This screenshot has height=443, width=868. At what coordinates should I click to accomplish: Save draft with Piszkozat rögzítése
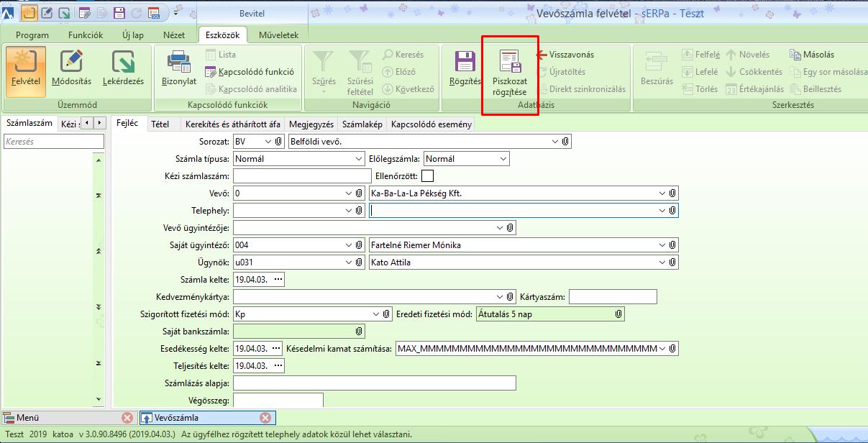tap(510, 74)
